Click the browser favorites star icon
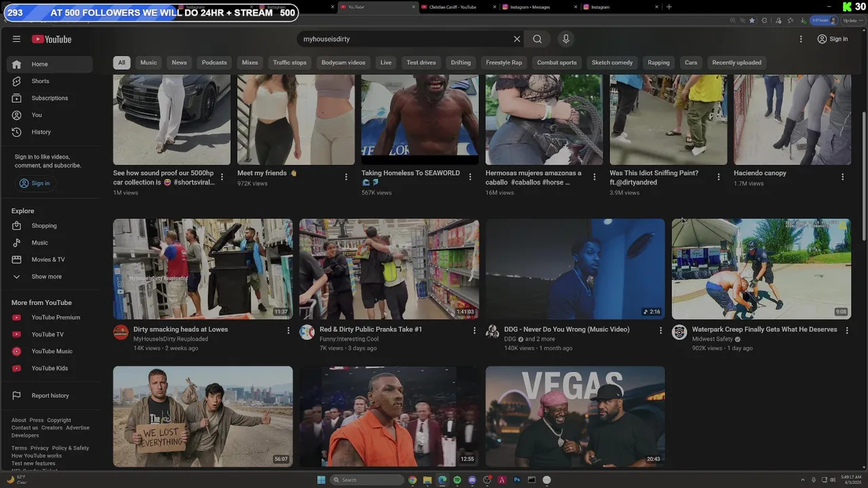This screenshot has width=868, height=488. [x=752, y=20]
